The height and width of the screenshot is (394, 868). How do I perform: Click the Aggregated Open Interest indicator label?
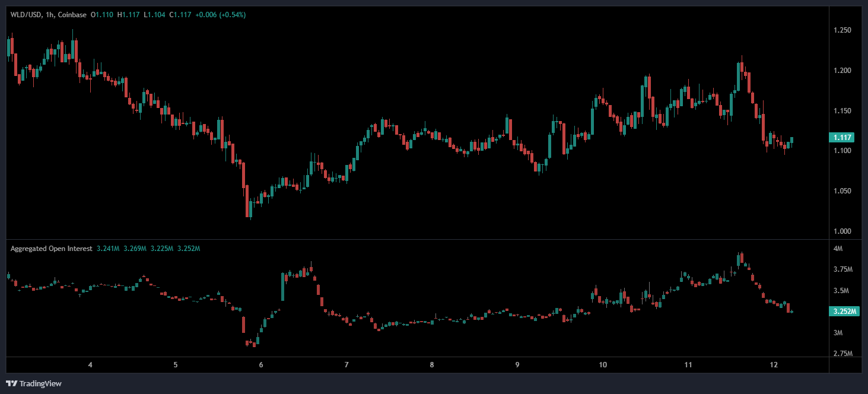click(51, 249)
